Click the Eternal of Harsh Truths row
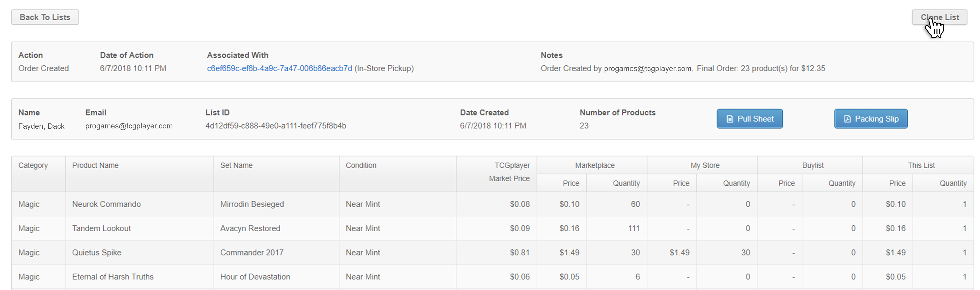Screen dimensions: 980x290 pyautogui.click(x=492, y=277)
